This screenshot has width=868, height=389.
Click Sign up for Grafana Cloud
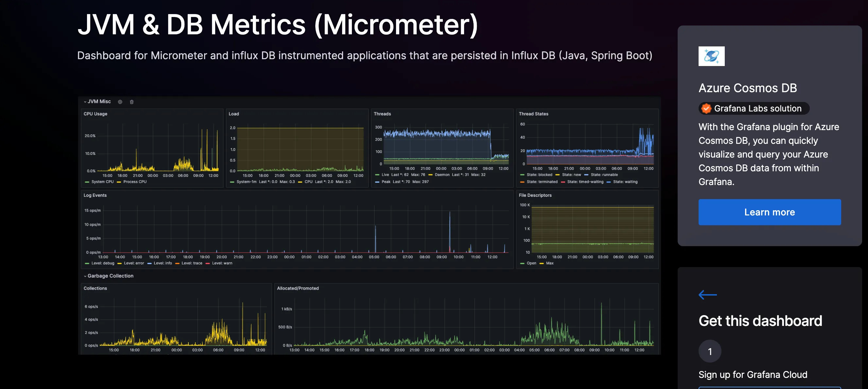[753, 375]
